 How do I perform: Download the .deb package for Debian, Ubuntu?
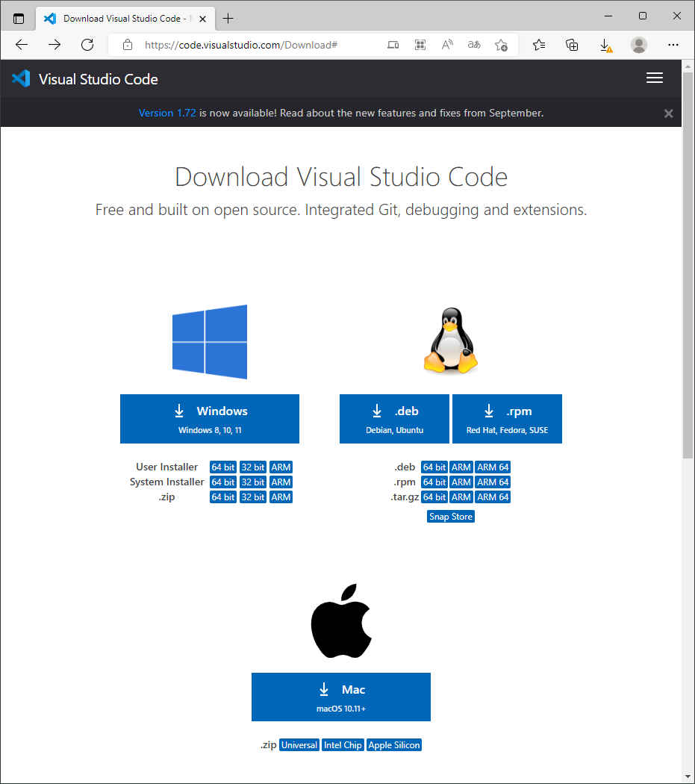394,419
